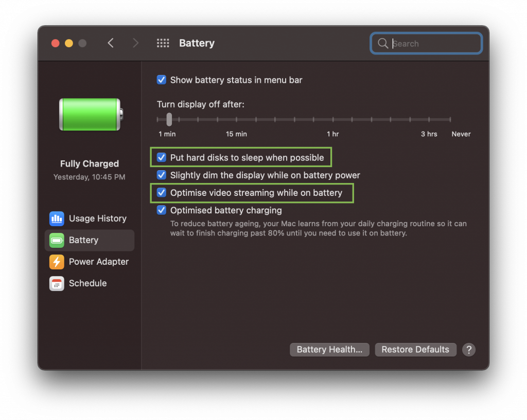Click the back navigation arrow
Image resolution: width=527 pixels, height=420 pixels.
point(111,43)
